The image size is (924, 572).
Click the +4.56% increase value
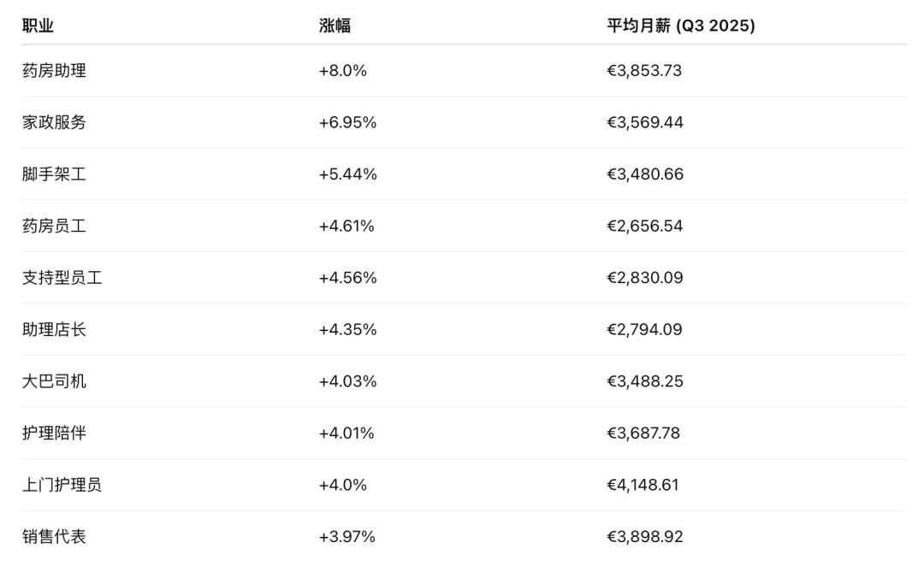[347, 278]
